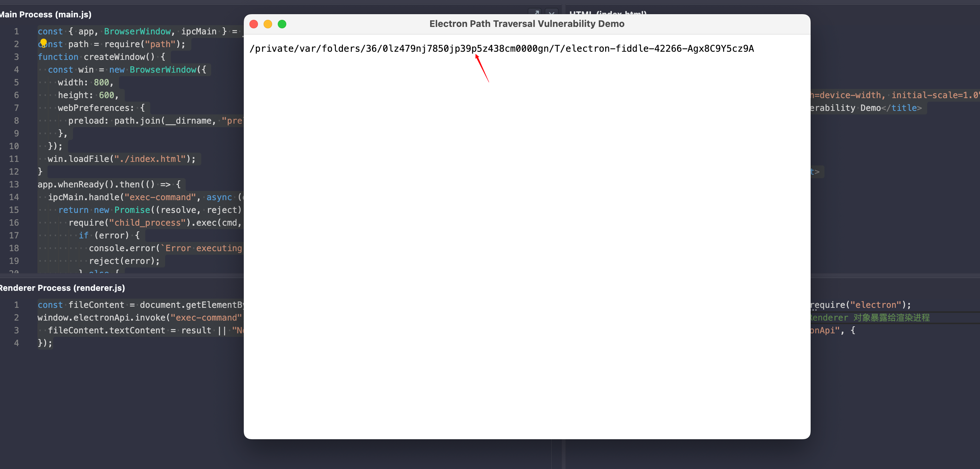Viewport: 980px width, 469px height.
Task: Click the require("path") line in main.js
Action: (x=112, y=44)
